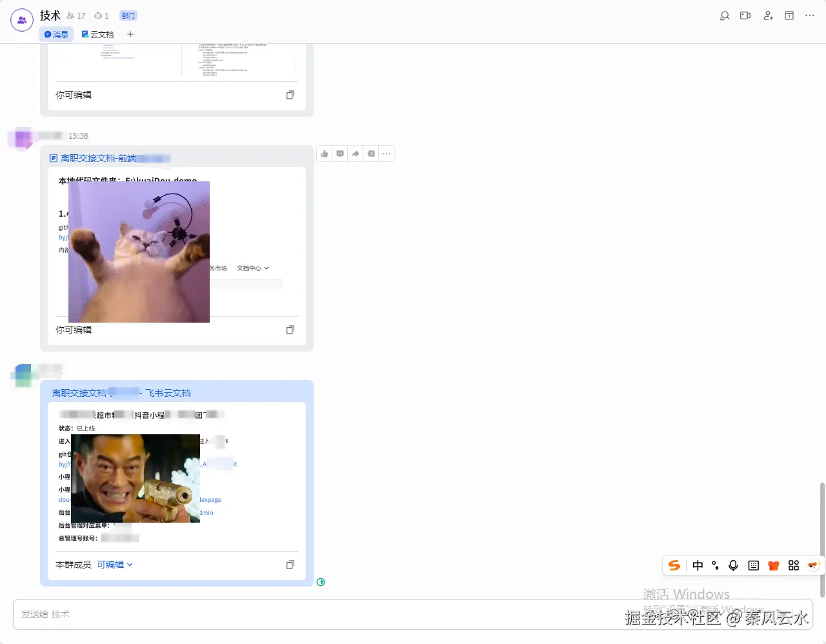Open the emoji panel on the Sogou toolbar
826x644 pixels.
click(x=813, y=565)
